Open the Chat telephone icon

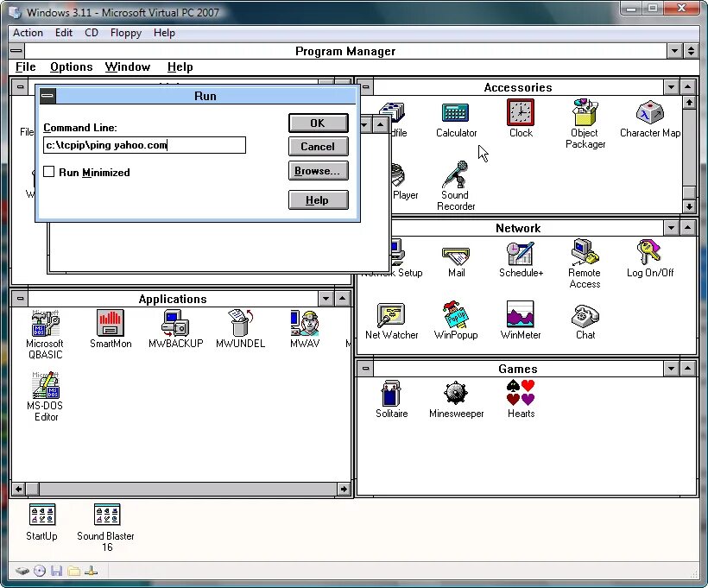[x=585, y=315]
